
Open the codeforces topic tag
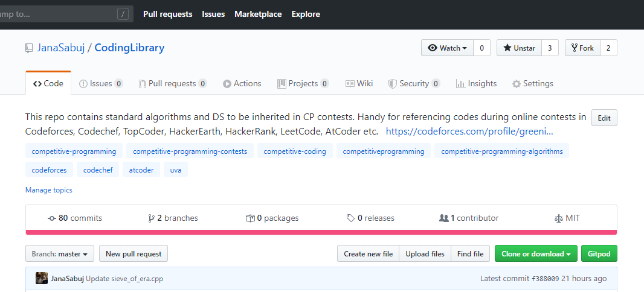pos(49,170)
